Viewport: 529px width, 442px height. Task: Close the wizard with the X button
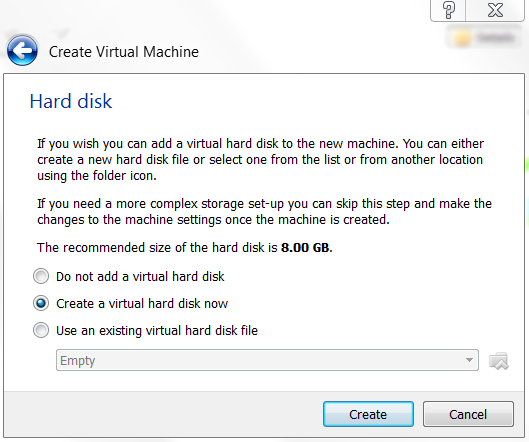click(495, 10)
